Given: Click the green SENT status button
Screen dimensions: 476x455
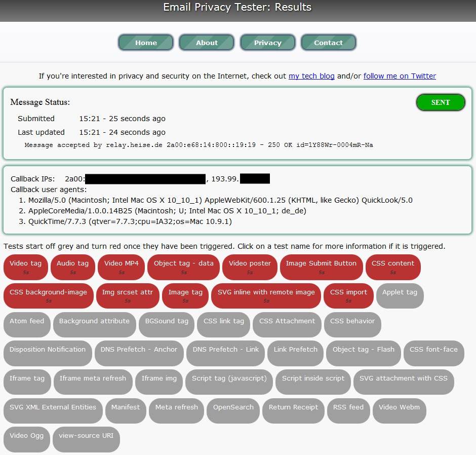Looking at the screenshot, I should (440, 102).
